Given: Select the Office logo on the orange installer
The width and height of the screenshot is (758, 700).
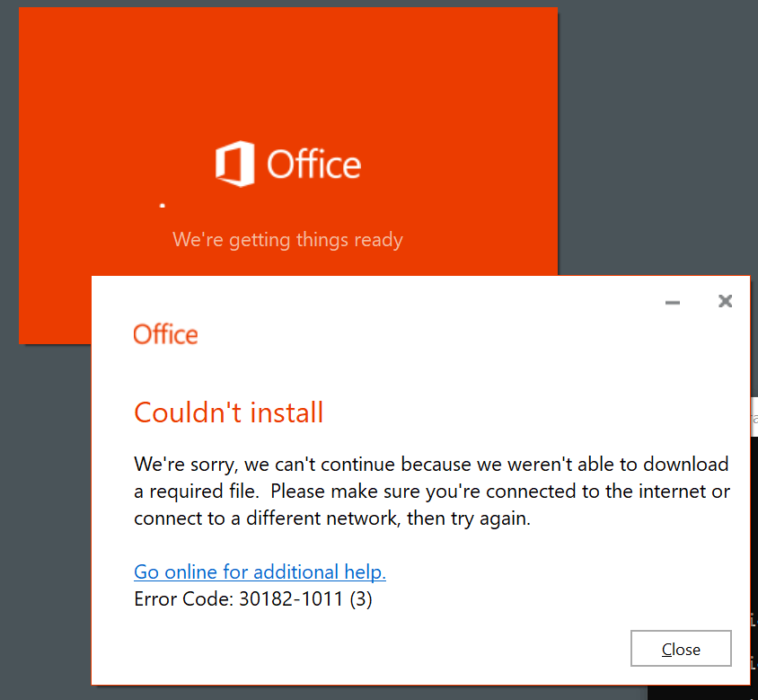Looking at the screenshot, I should tap(287, 164).
